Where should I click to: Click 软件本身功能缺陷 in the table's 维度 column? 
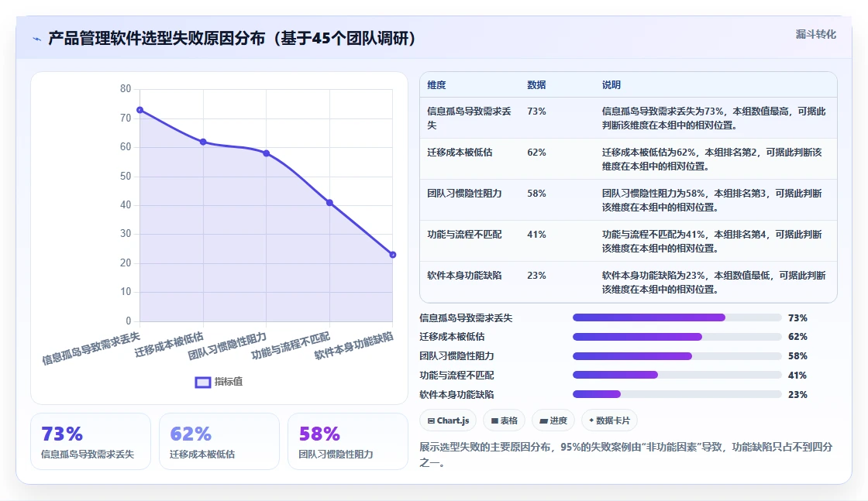(x=464, y=276)
